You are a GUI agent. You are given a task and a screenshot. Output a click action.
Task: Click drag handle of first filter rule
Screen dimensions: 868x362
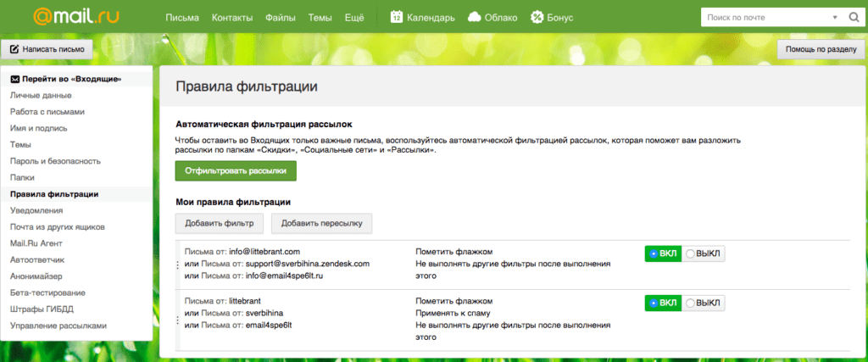click(177, 265)
